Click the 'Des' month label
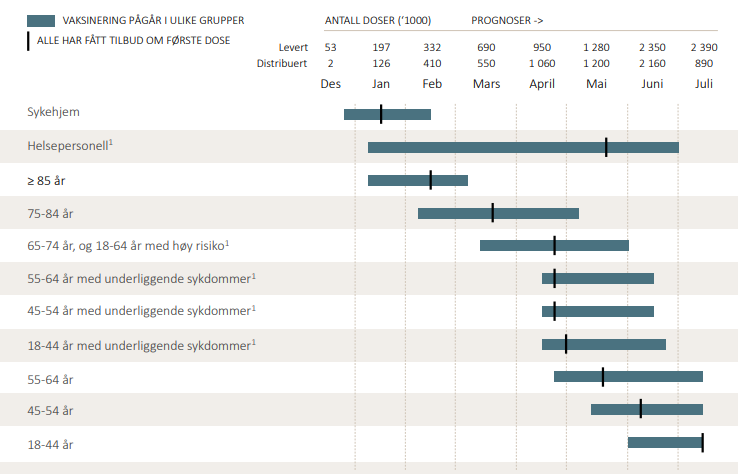This screenshot has width=738, height=474. click(x=331, y=83)
